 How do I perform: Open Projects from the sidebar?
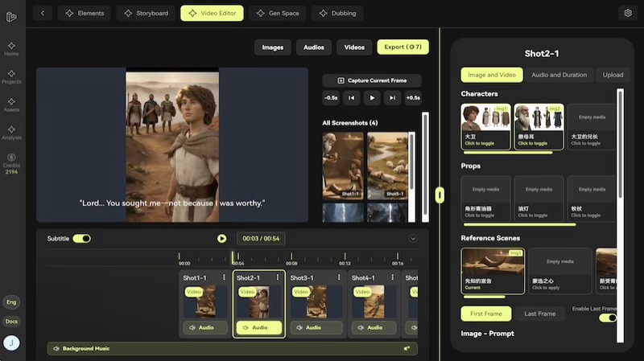11,76
